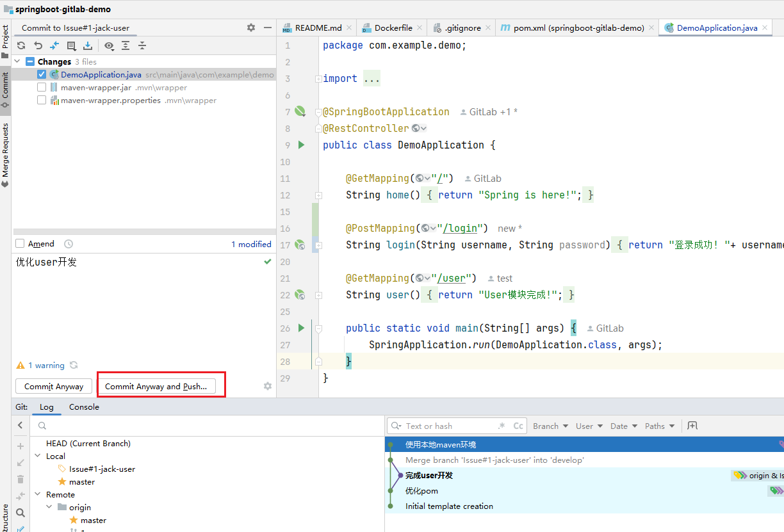This screenshot has height=532, width=784.
Task: Click the endpoint gutter icon on line 22
Action: click(300, 294)
